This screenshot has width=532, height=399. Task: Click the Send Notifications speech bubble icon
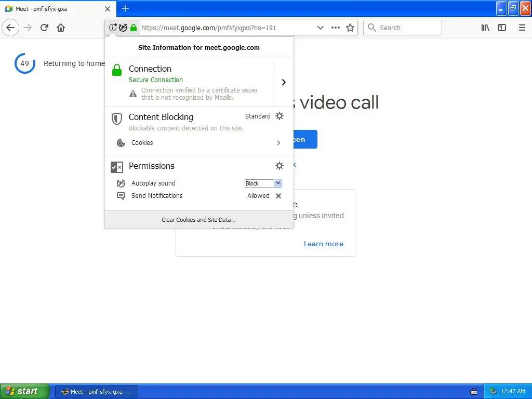(x=121, y=196)
